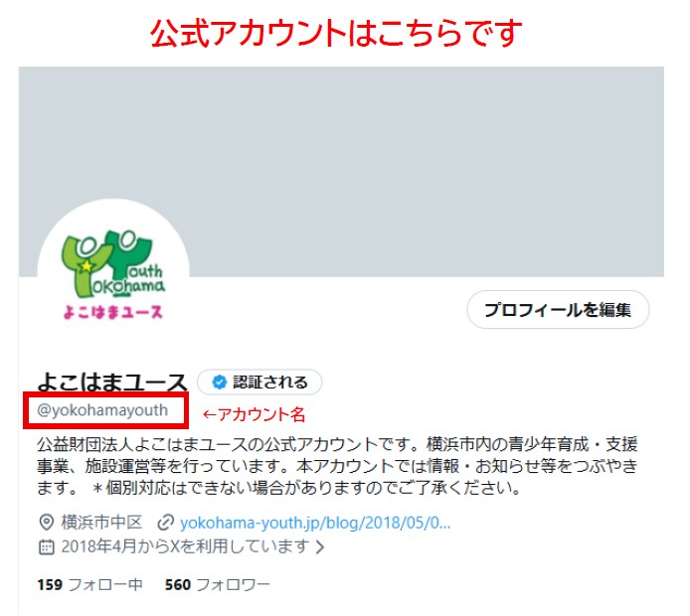Open the プロフィールを編集 button
690x616 pixels.
pos(558,310)
